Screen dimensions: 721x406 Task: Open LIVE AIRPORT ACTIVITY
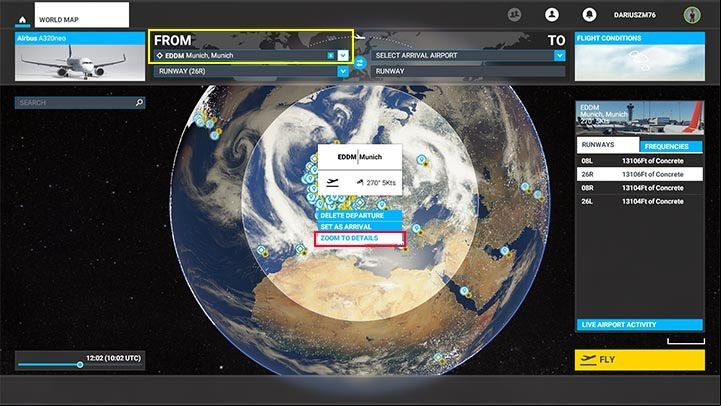640,325
